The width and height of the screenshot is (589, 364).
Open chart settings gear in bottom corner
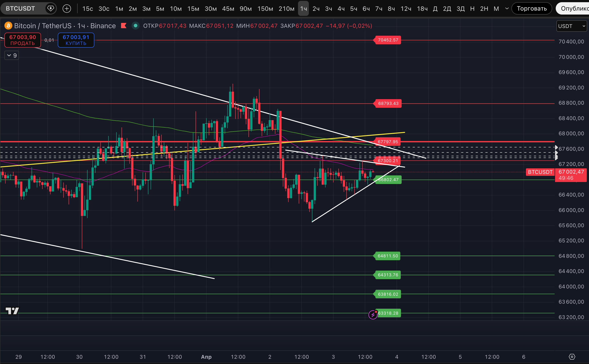click(x=572, y=357)
